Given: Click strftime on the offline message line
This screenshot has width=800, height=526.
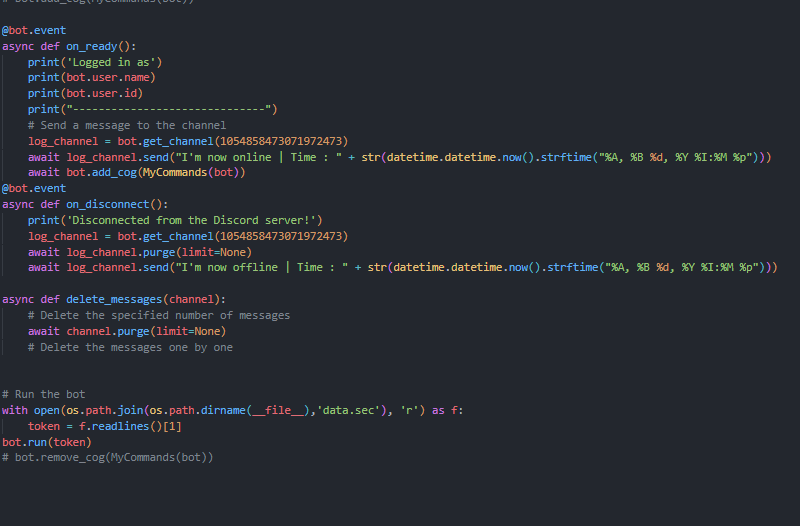Looking at the screenshot, I should (572, 267).
